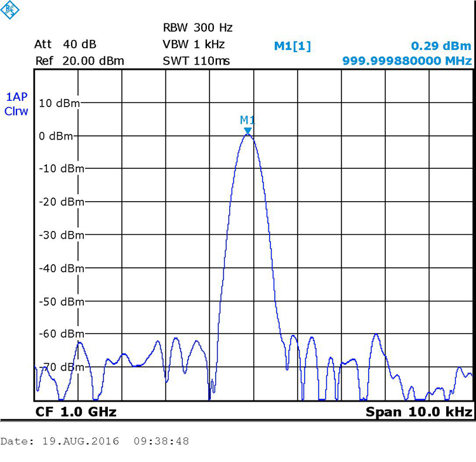Select the VBW 1 kHz field
The height and width of the screenshot is (462, 476).
click(194, 44)
